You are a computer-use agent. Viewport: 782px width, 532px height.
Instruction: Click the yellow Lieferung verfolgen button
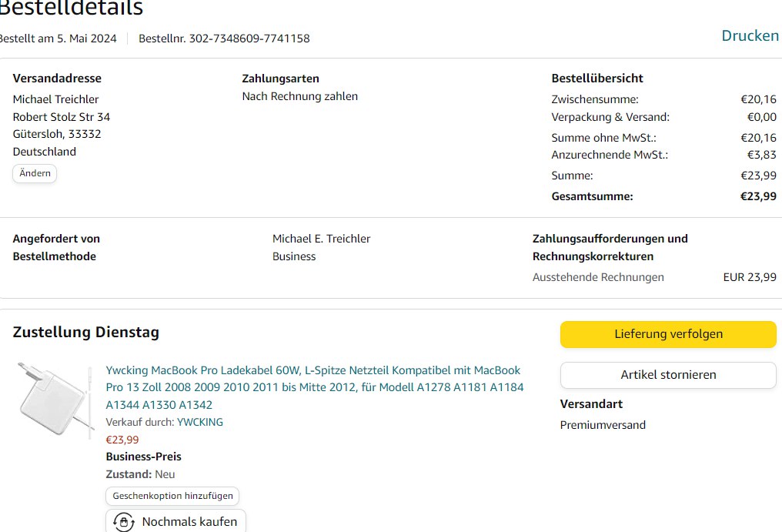pos(667,334)
